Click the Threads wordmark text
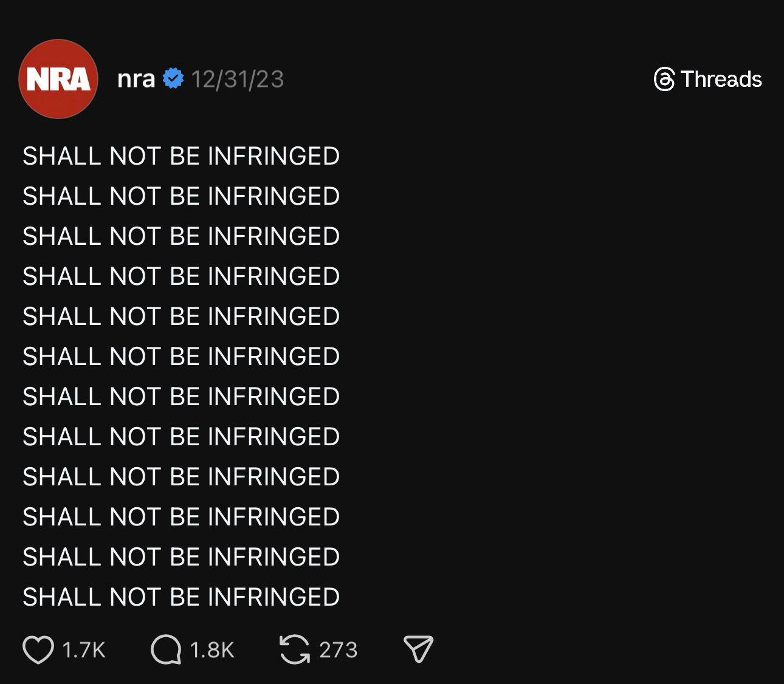Viewport: 784px width, 684px height. tap(721, 79)
